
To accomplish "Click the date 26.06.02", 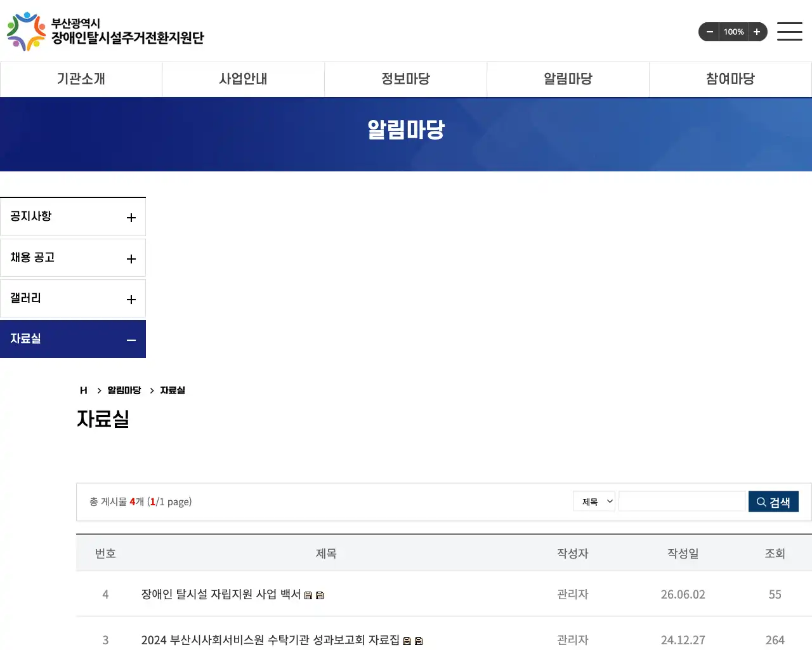I will (x=683, y=595).
